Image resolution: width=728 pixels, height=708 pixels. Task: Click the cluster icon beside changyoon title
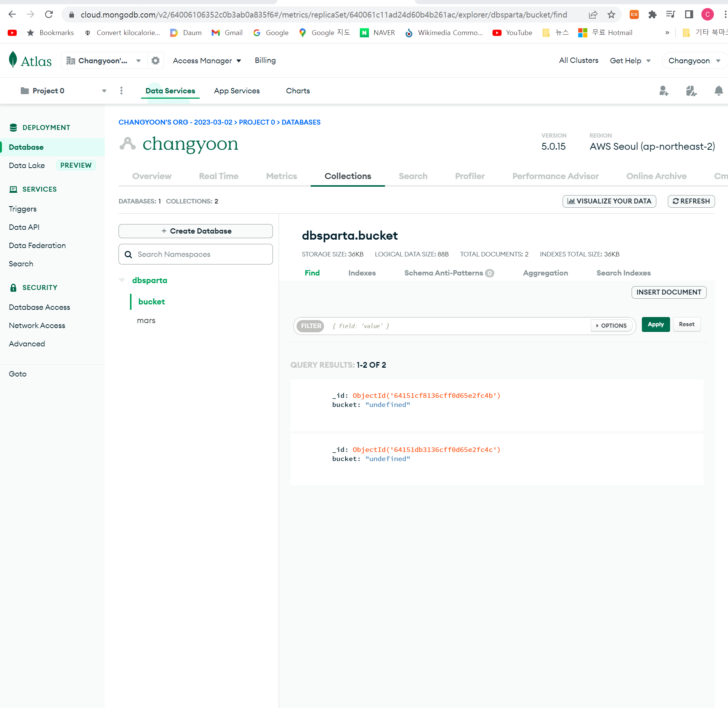pyautogui.click(x=127, y=144)
